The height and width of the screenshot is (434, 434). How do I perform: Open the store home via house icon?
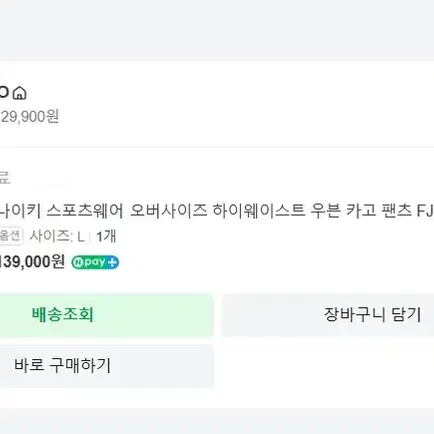point(19,93)
